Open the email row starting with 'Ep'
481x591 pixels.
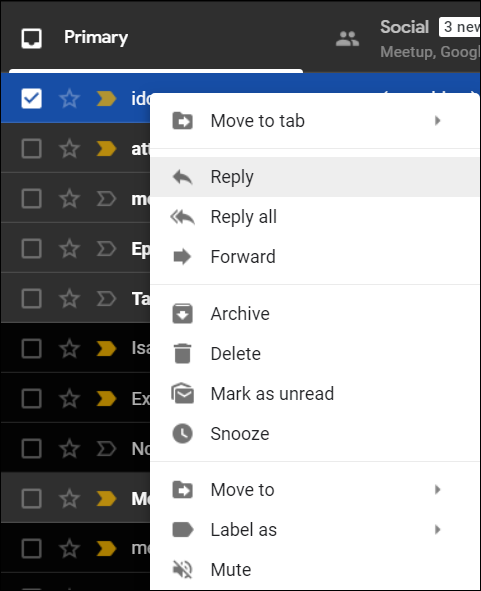(x=75, y=249)
